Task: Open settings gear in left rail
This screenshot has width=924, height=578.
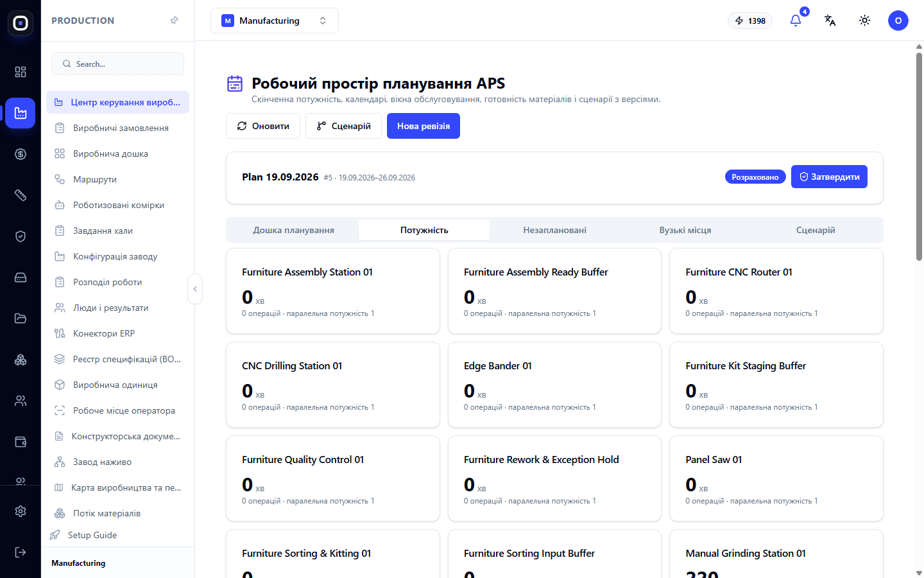Action: tap(21, 511)
